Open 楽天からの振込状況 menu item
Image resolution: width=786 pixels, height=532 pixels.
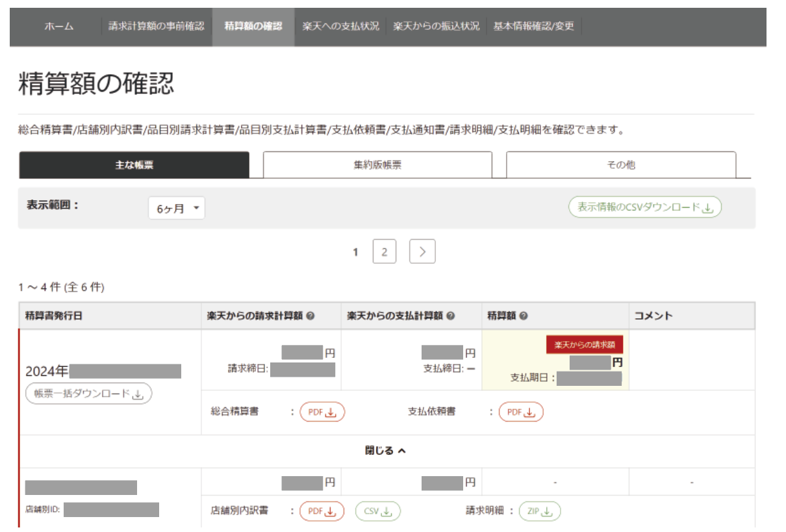click(436, 27)
